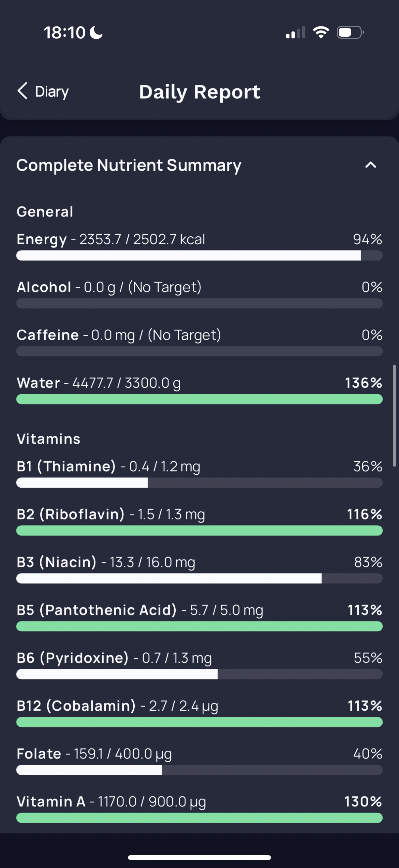Select the Alcohol nutrient row

[199, 294]
